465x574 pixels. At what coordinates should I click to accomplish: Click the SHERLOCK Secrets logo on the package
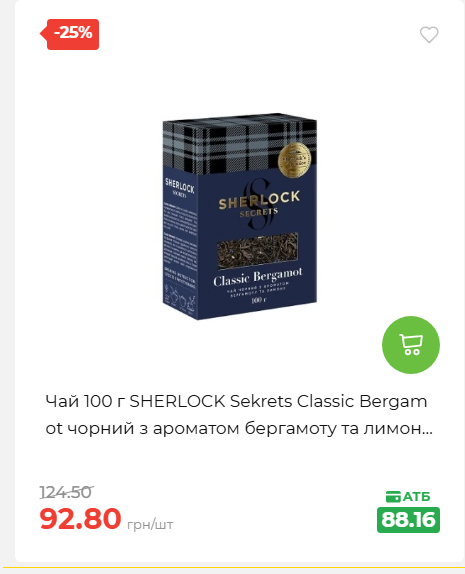click(259, 204)
